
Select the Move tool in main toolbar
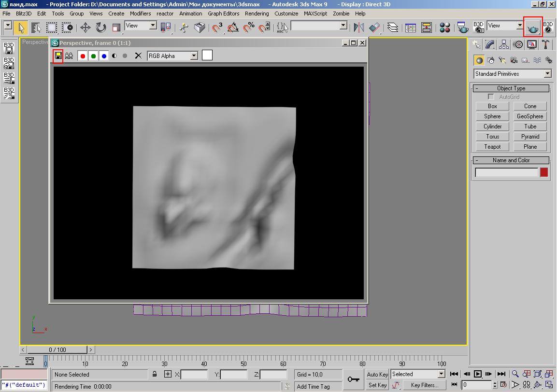click(x=85, y=28)
